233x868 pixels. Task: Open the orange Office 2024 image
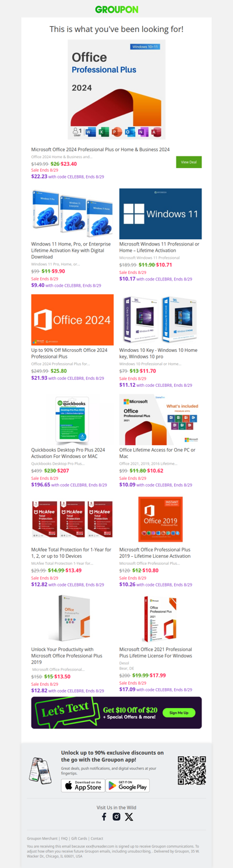point(72,319)
